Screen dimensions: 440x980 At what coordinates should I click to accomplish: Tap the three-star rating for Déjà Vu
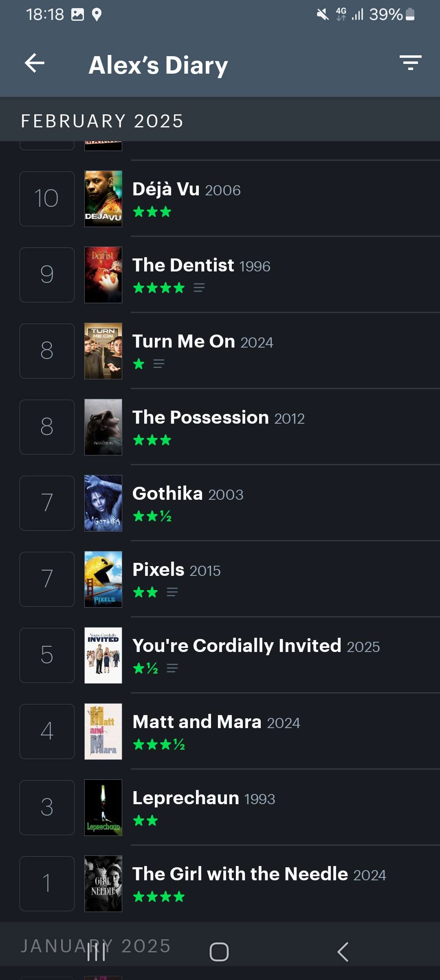152,212
